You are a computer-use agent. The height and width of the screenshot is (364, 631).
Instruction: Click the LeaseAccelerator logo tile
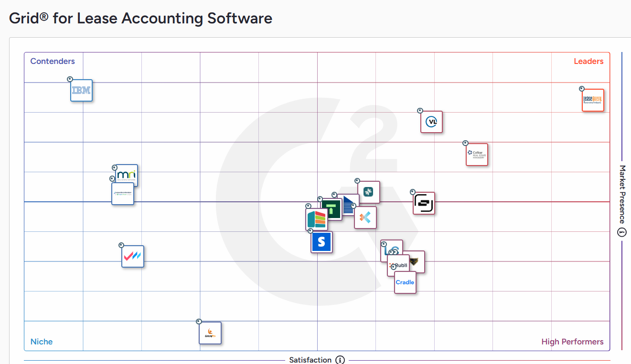pos(123,194)
